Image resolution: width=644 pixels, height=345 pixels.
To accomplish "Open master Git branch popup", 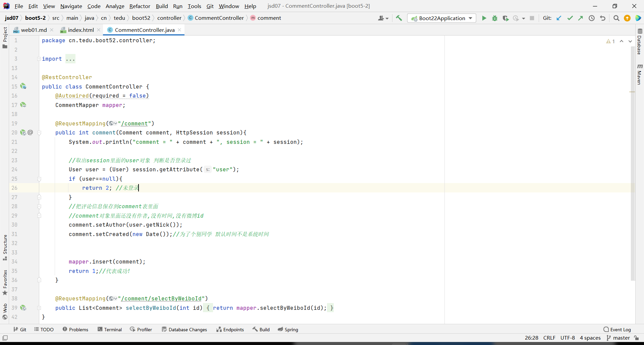I will (x=618, y=338).
